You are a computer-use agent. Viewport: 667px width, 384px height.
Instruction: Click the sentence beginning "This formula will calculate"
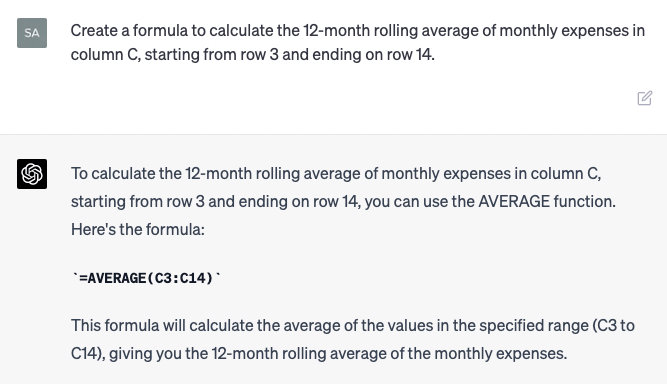pos(353,339)
